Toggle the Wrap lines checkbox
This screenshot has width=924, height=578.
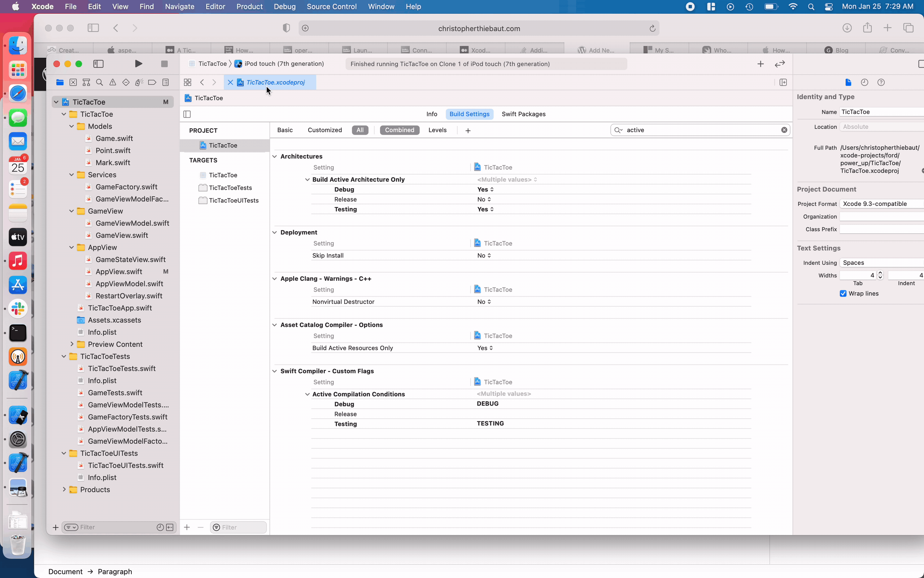click(844, 294)
